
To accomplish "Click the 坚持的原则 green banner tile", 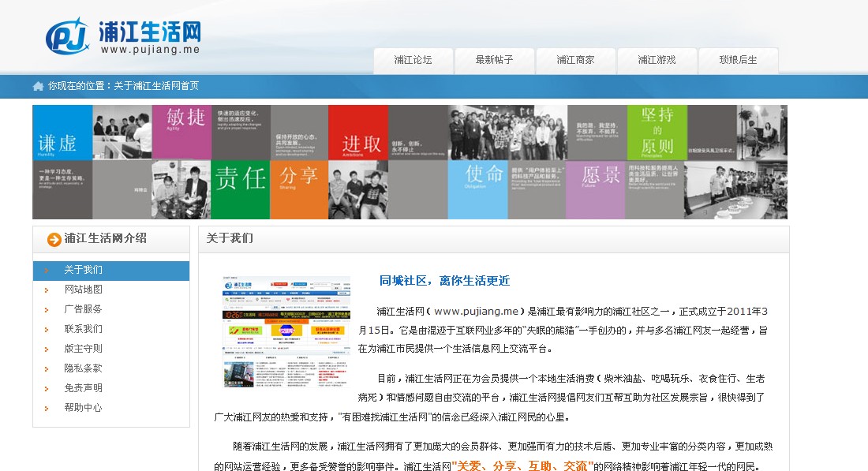I will (x=657, y=133).
